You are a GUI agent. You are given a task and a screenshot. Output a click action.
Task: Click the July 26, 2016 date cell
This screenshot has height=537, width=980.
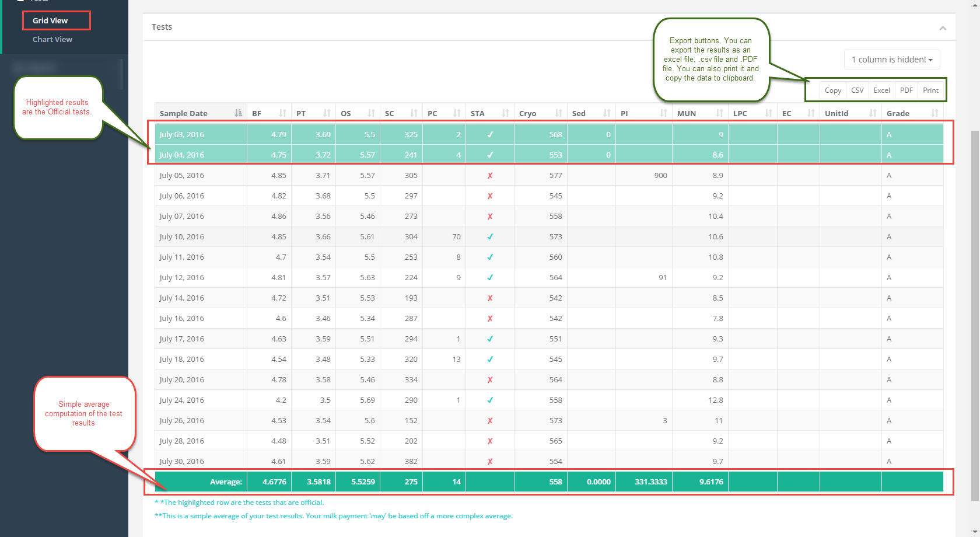tap(201, 420)
